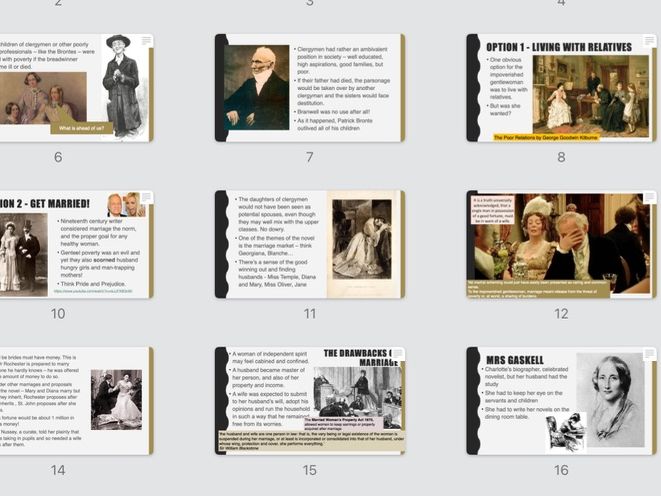Image resolution: width=661 pixels, height=496 pixels.
Task: Click slide number label 6
Action: click(58, 157)
